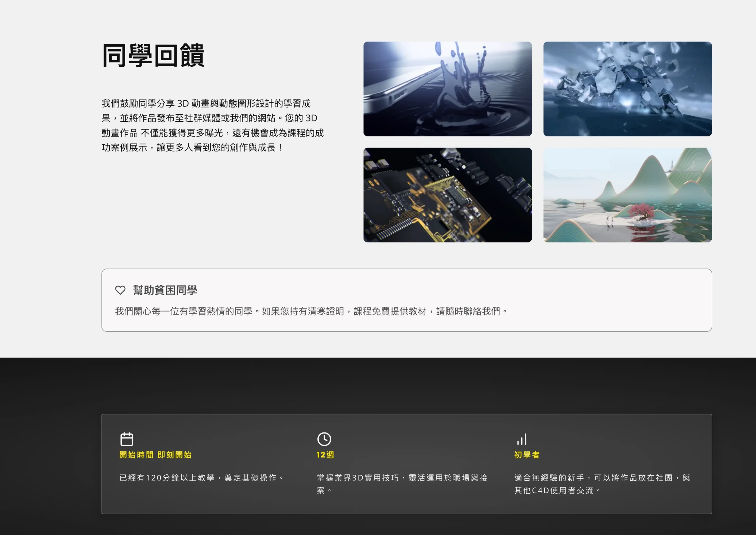The width and height of the screenshot is (756, 535).
Task: Open the green mountains lake landscape thumbnail
Action: coord(627,195)
